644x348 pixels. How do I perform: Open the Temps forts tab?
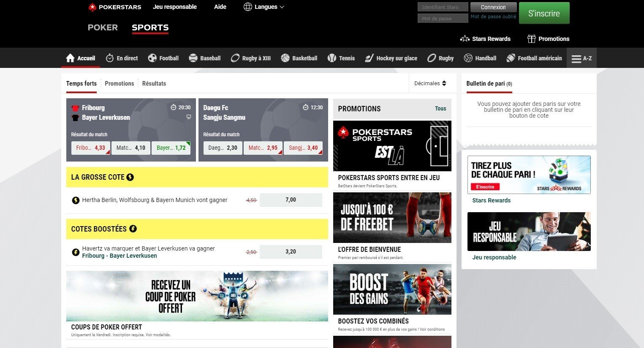82,84
